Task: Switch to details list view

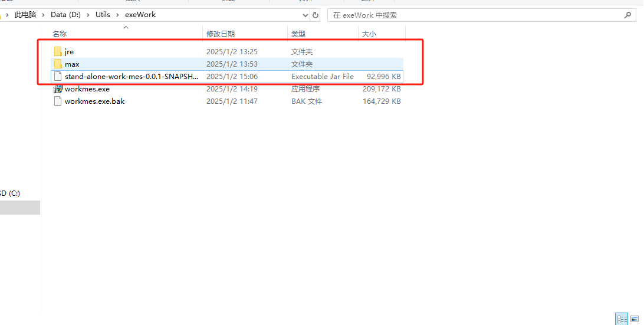Action: [x=622, y=319]
